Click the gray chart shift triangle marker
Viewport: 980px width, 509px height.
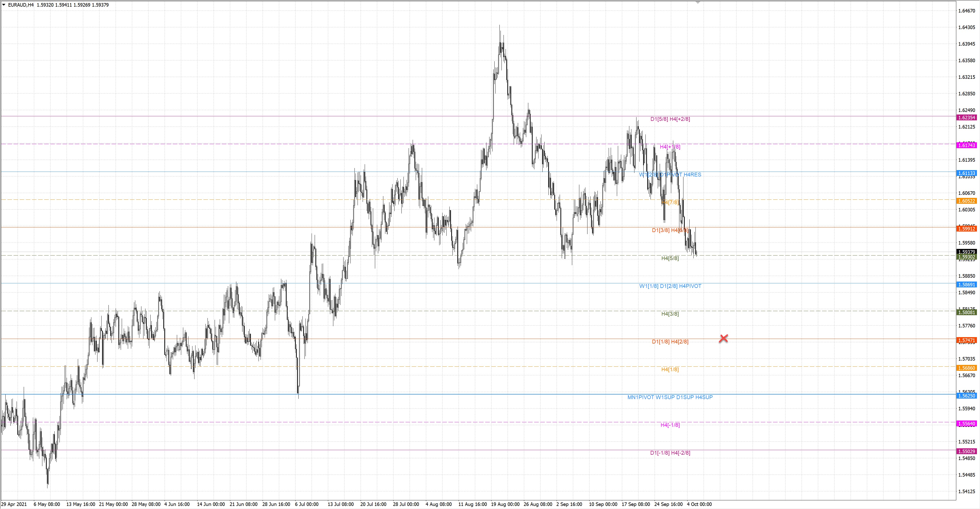click(x=698, y=3)
